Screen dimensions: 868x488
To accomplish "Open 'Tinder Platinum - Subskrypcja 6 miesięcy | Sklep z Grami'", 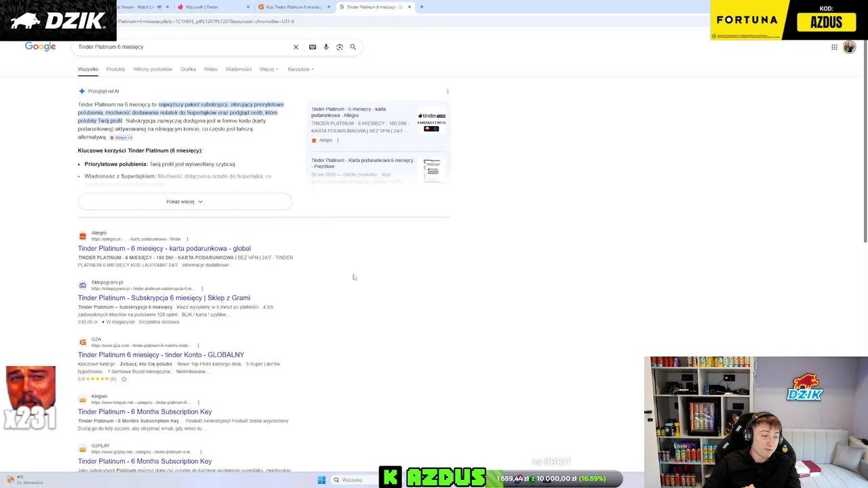I will pos(164,298).
